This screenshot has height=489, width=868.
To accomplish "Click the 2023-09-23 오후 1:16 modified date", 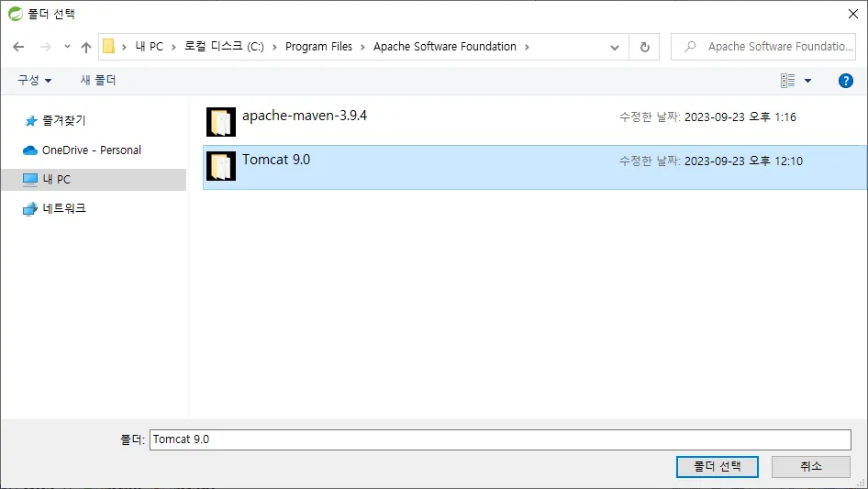I will click(740, 117).
